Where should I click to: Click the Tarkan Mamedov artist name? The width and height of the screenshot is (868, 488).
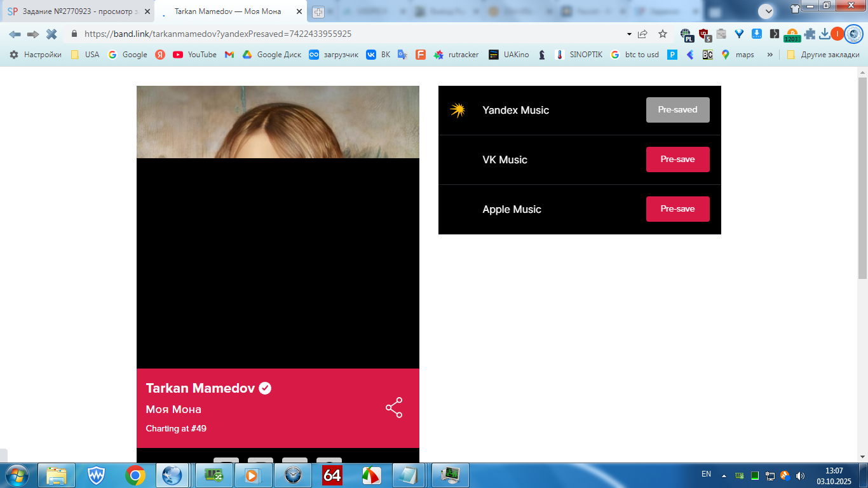[x=200, y=388]
